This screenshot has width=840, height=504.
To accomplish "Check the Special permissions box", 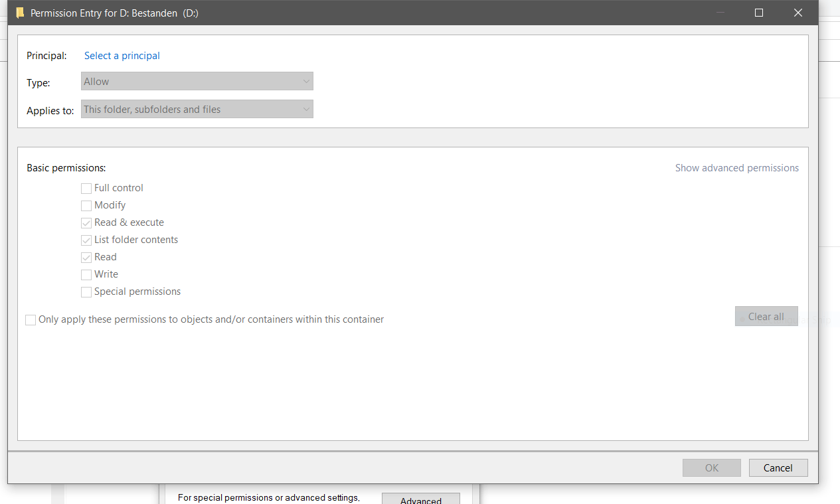I will click(x=86, y=292).
